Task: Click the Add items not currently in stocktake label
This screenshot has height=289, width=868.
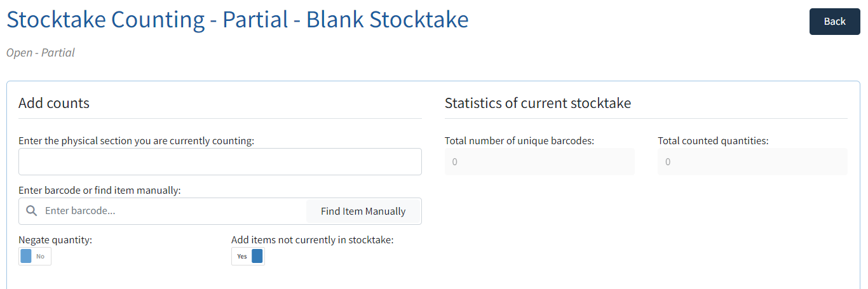Action: click(313, 240)
